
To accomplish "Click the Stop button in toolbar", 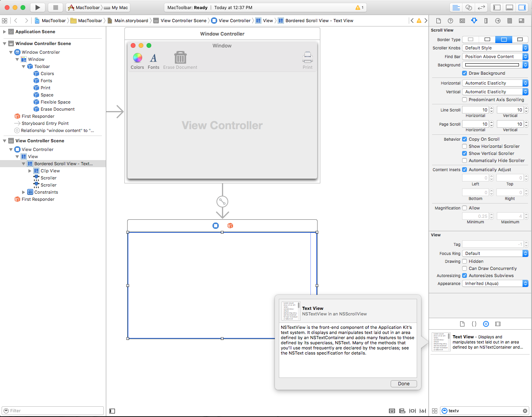I will [55, 8].
